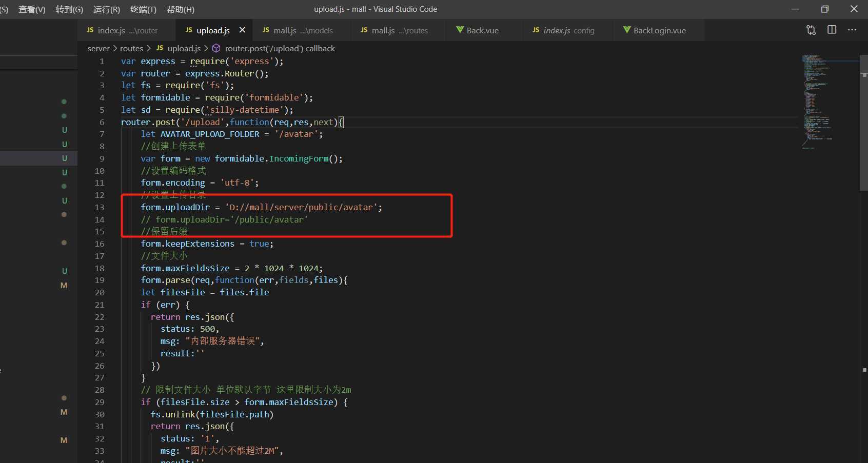Split the editor to the right
The width and height of the screenshot is (868, 463).
pos(832,30)
